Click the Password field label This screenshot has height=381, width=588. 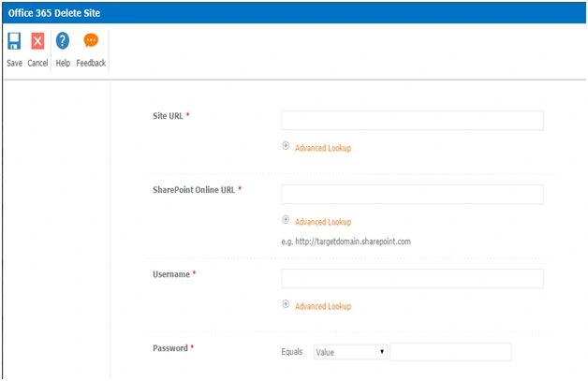coord(170,348)
